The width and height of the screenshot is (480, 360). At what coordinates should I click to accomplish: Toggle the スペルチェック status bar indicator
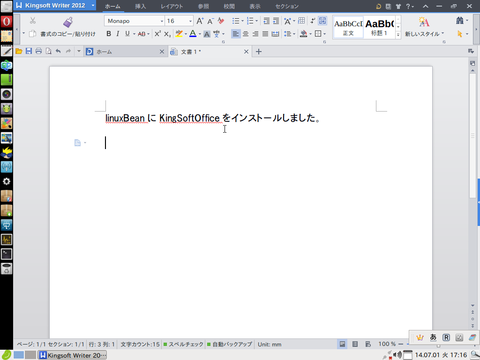(183, 344)
